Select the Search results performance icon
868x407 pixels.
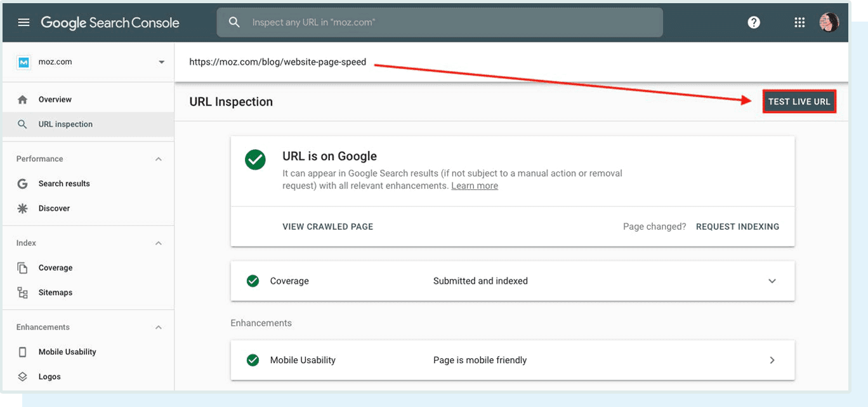click(23, 183)
